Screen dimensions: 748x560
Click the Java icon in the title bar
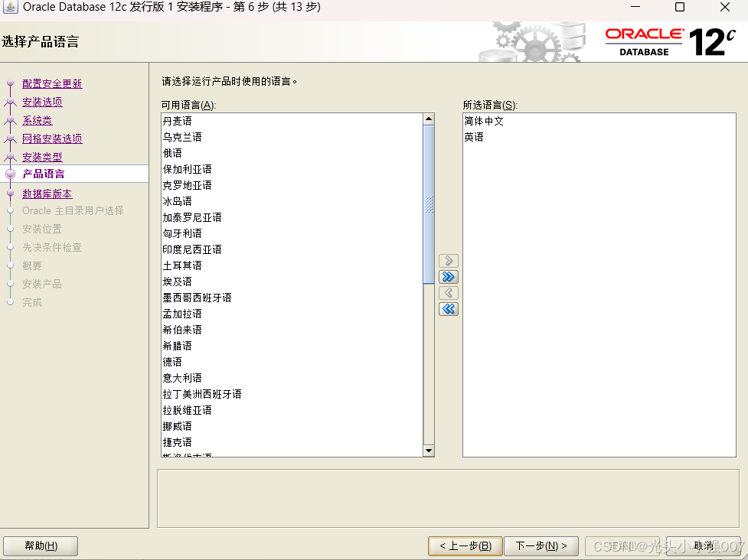tap(11, 7)
